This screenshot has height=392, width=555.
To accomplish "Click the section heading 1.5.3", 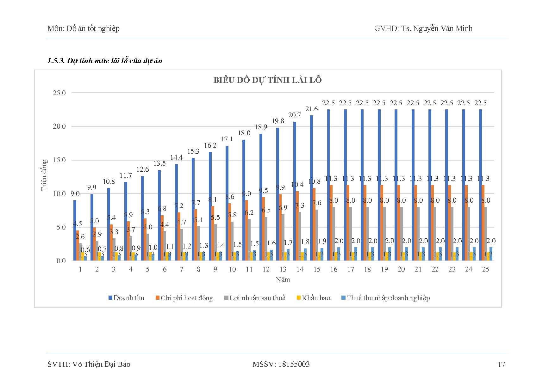I will (105, 61).
